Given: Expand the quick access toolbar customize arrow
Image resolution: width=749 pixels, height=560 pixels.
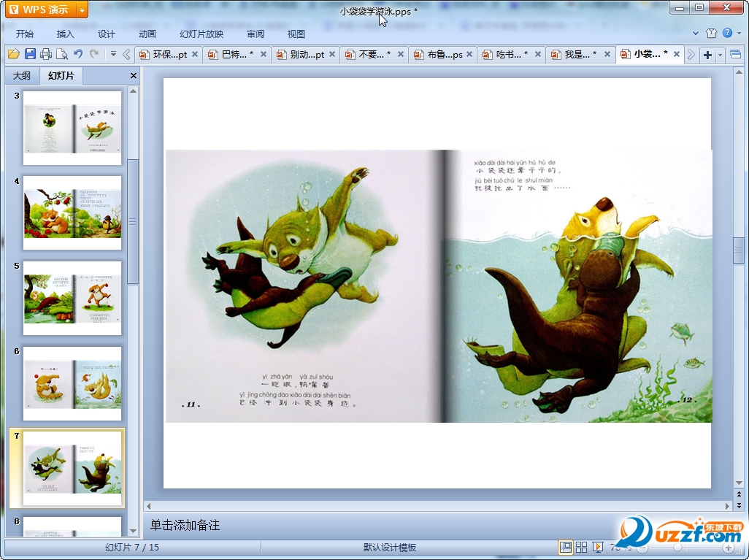Looking at the screenshot, I should click(113, 54).
